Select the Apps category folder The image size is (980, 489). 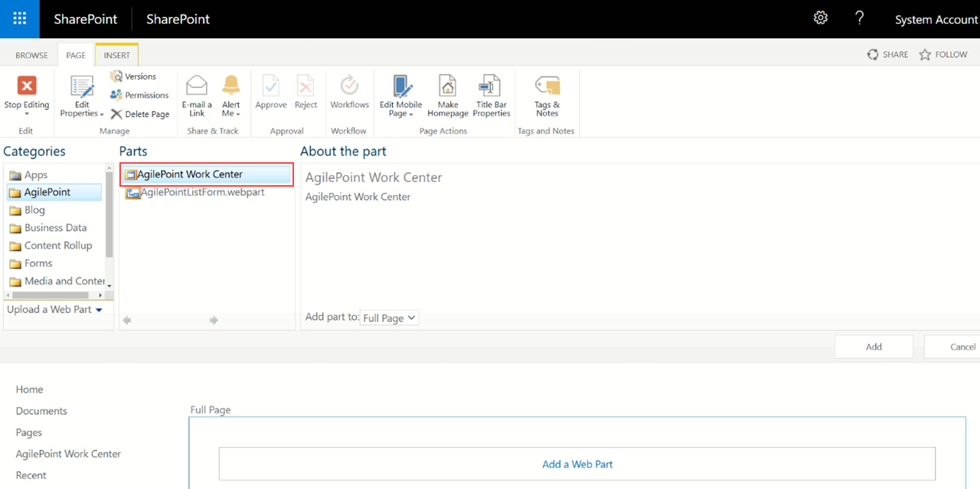28,175
